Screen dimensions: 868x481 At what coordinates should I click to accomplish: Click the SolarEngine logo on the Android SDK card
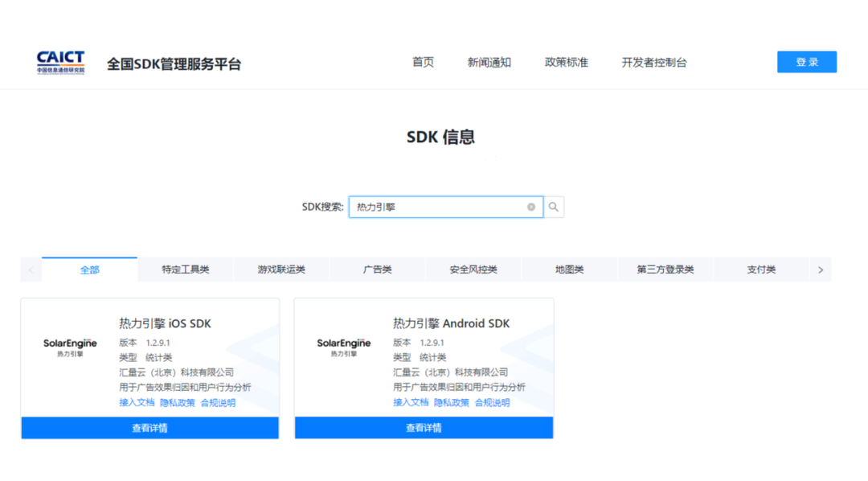pos(342,346)
